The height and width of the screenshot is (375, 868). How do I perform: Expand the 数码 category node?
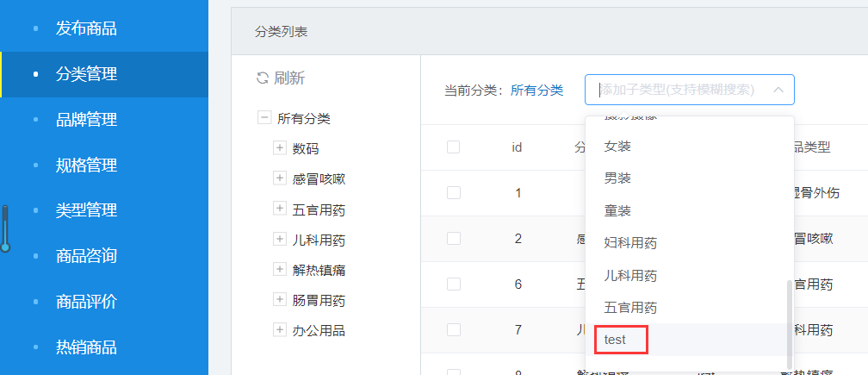point(279,148)
